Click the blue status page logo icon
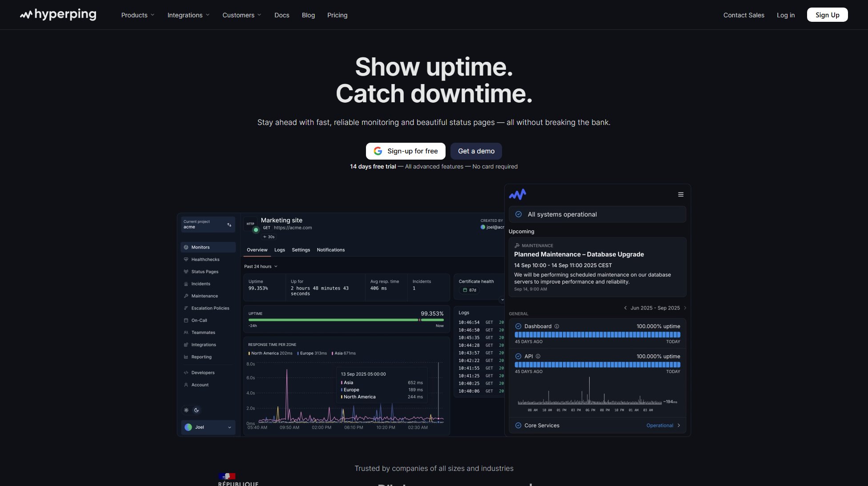 click(x=518, y=194)
